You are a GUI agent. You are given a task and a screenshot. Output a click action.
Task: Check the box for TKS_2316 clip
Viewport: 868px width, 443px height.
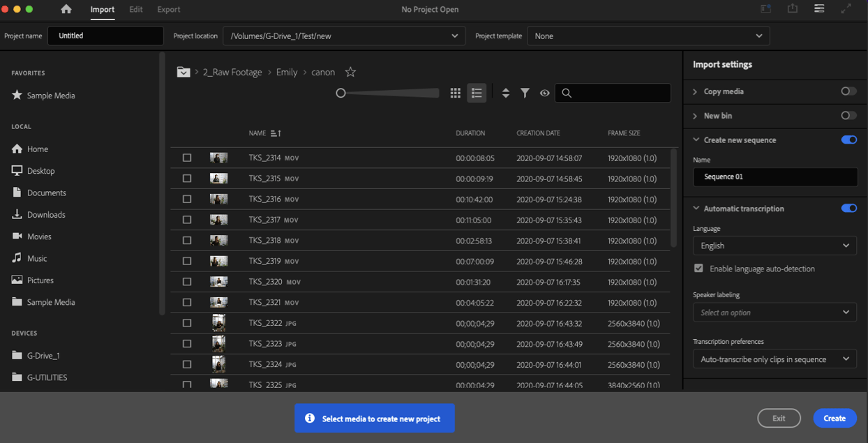click(x=187, y=199)
